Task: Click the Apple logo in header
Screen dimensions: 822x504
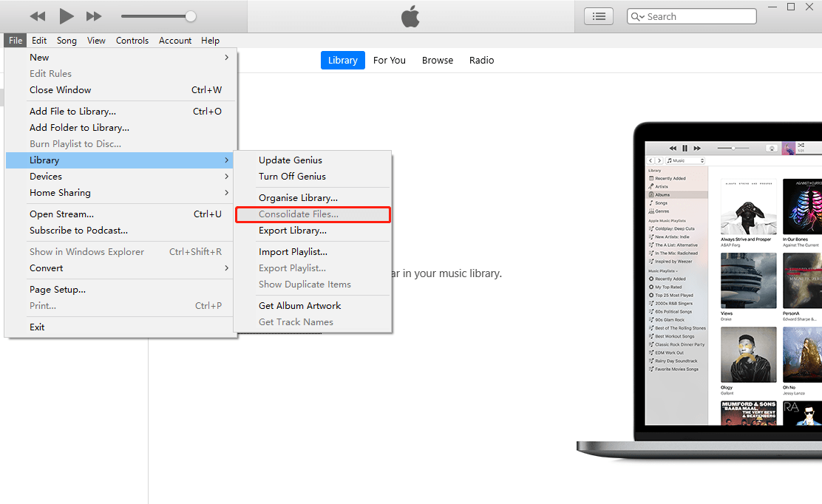Action: (410, 16)
